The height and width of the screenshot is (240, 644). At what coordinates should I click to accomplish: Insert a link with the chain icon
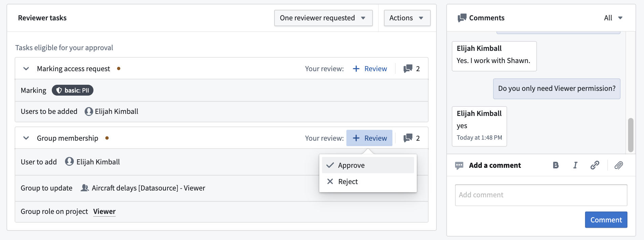595,165
